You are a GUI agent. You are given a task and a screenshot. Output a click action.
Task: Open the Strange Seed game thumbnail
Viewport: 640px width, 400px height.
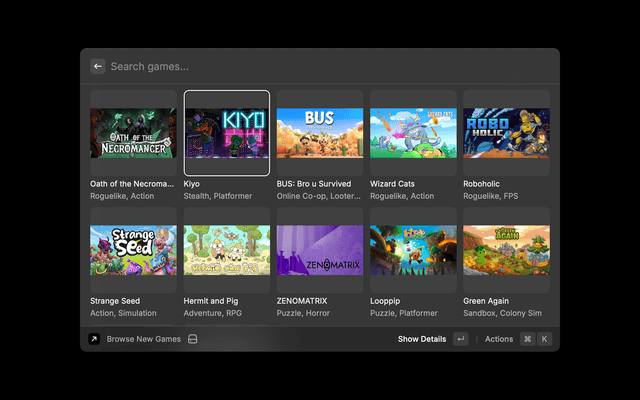pos(133,250)
